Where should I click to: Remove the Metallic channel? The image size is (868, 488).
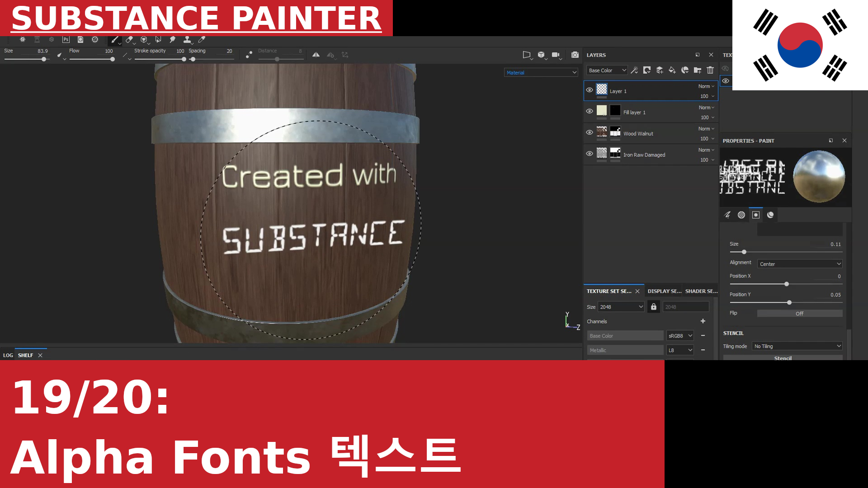click(703, 350)
